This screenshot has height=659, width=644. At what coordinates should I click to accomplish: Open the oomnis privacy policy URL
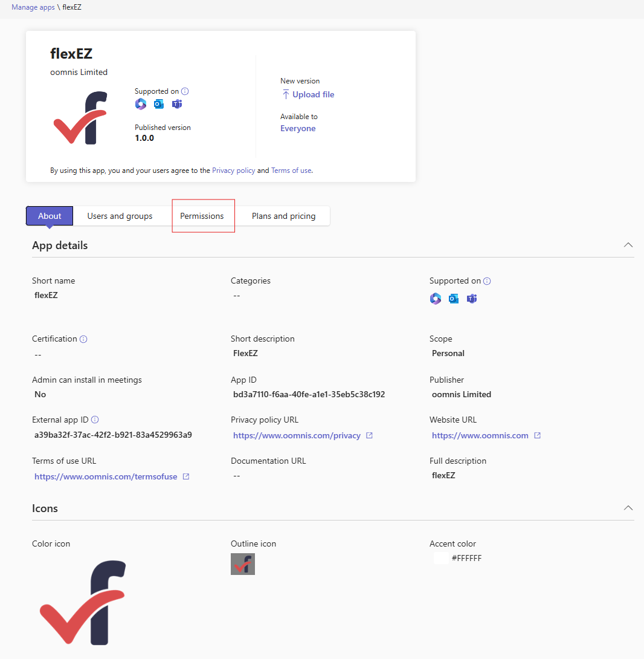pyautogui.click(x=297, y=435)
